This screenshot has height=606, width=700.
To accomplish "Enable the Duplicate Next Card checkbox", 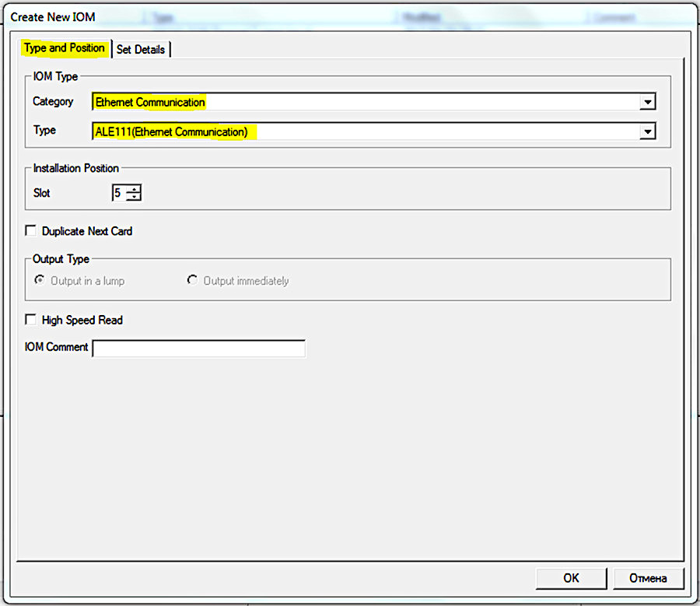I will (31, 231).
